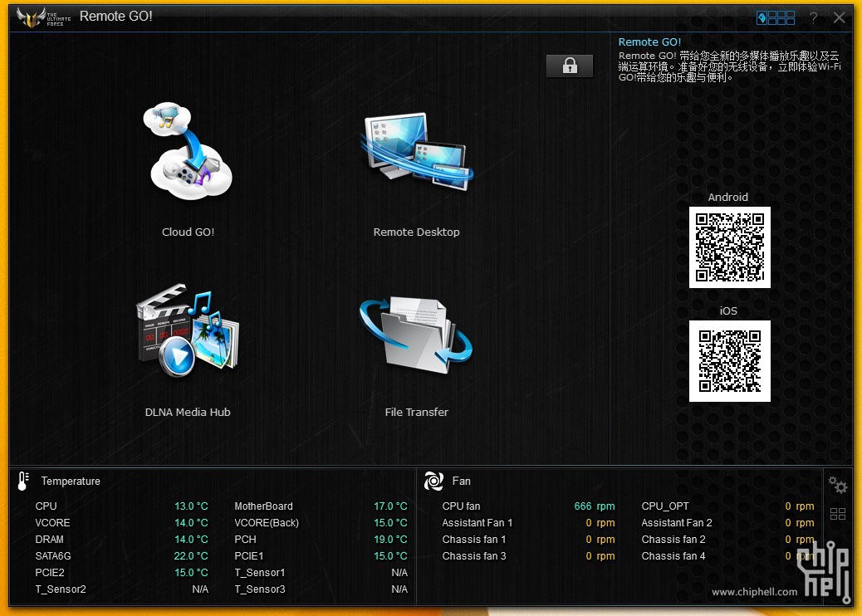The width and height of the screenshot is (862, 616).
Task: Click the Android QR code
Action: [729, 247]
